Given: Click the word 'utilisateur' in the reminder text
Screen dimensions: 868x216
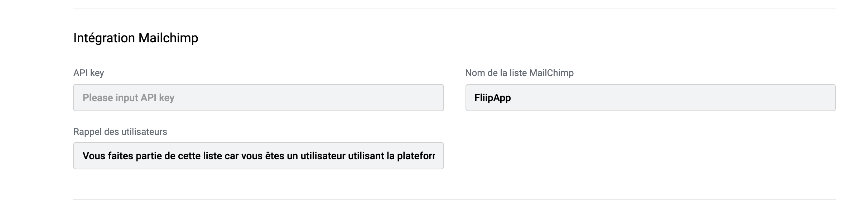Looking at the screenshot, I should pyautogui.click(x=323, y=156).
